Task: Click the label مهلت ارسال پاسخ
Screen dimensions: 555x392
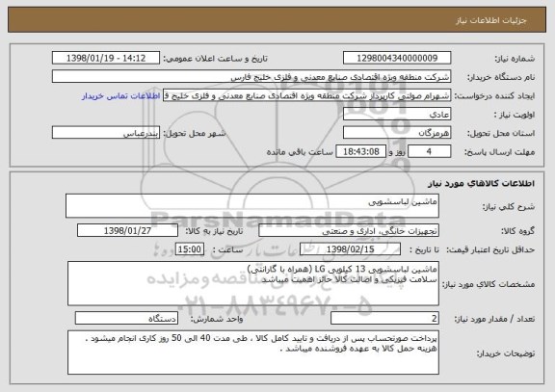Action: (x=499, y=152)
